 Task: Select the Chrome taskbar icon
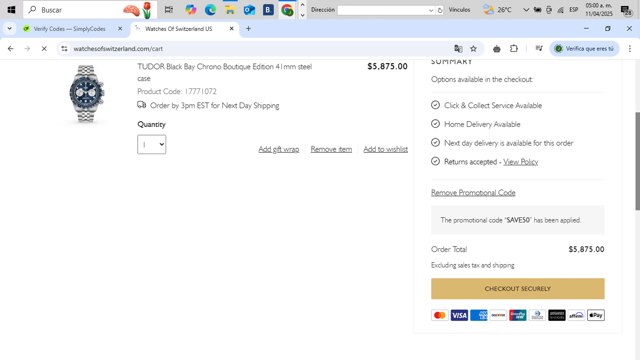pos(287,10)
